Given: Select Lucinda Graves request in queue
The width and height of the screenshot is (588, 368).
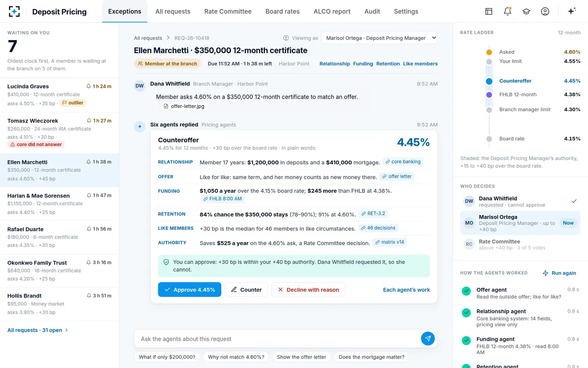Looking at the screenshot, I should coord(60,95).
